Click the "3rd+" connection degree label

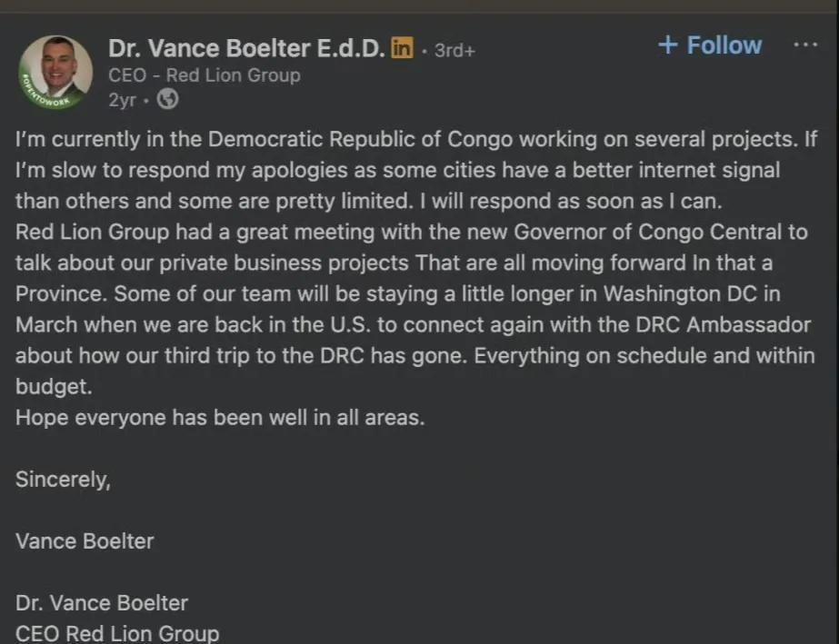(x=454, y=50)
